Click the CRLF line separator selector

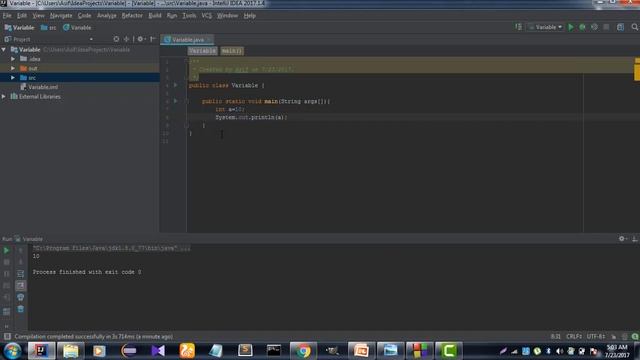pos(574,336)
